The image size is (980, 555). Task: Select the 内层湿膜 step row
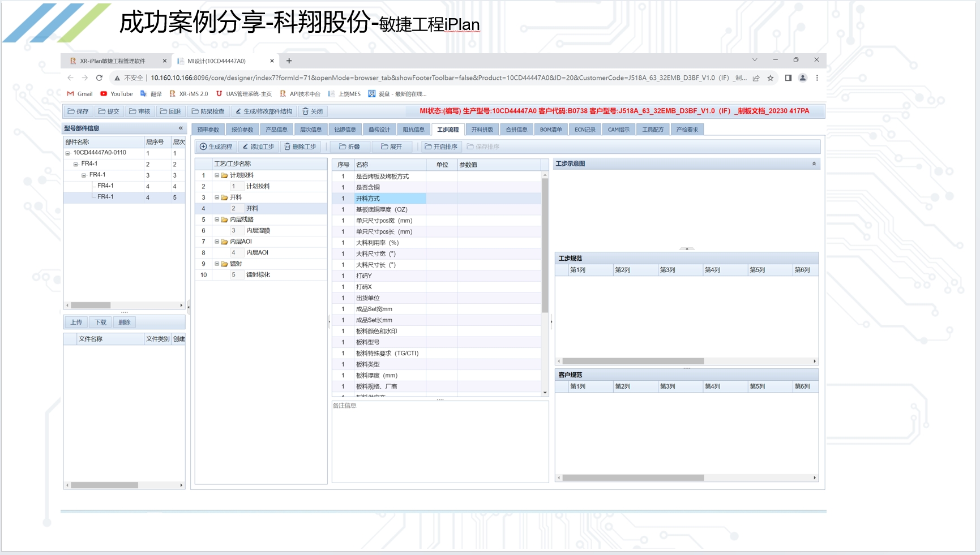coord(261,231)
